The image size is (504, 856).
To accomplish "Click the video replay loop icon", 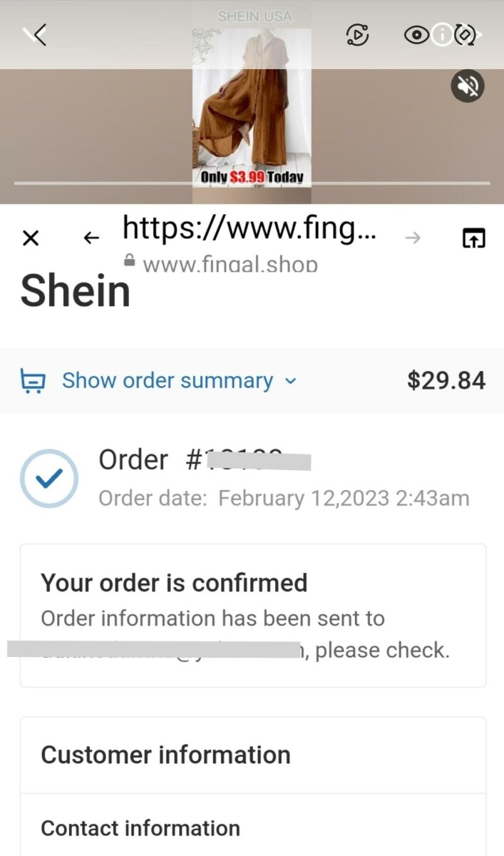I will tap(358, 34).
